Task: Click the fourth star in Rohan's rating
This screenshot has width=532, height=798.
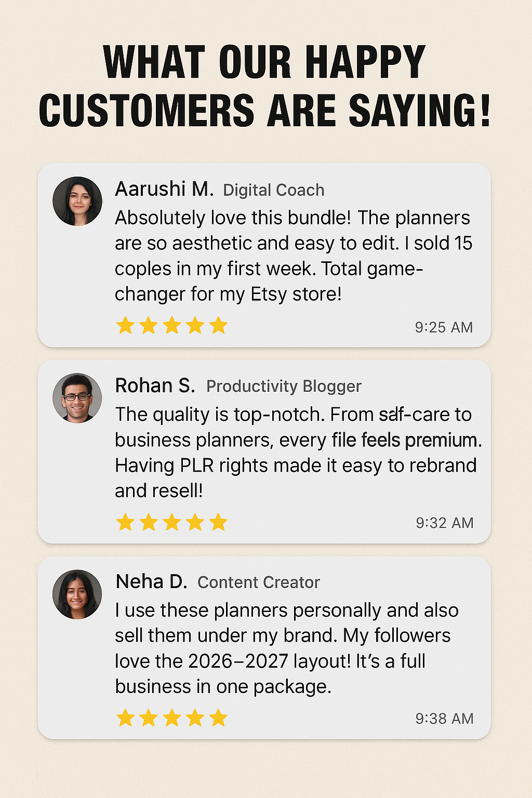Action: pyautogui.click(x=195, y=522)
